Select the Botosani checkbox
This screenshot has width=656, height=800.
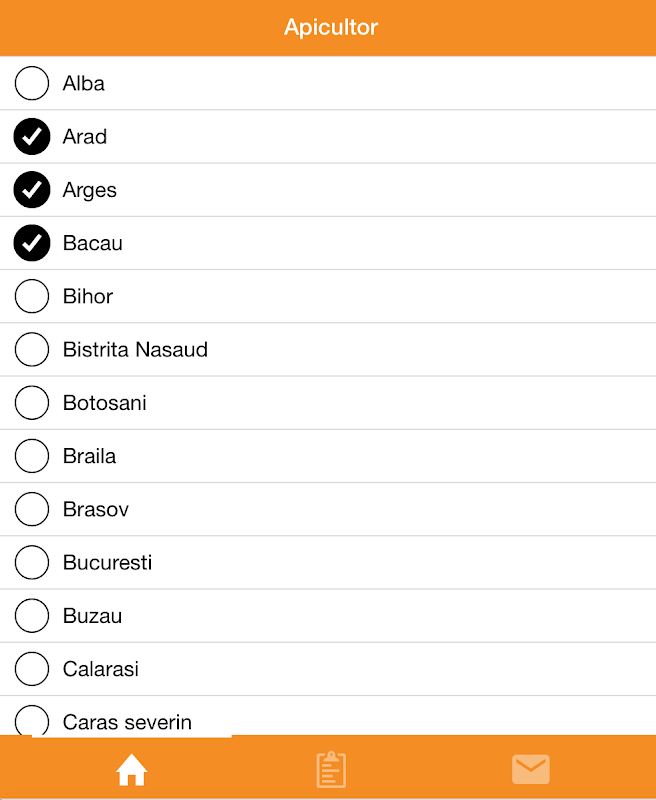tap(32, 403)
